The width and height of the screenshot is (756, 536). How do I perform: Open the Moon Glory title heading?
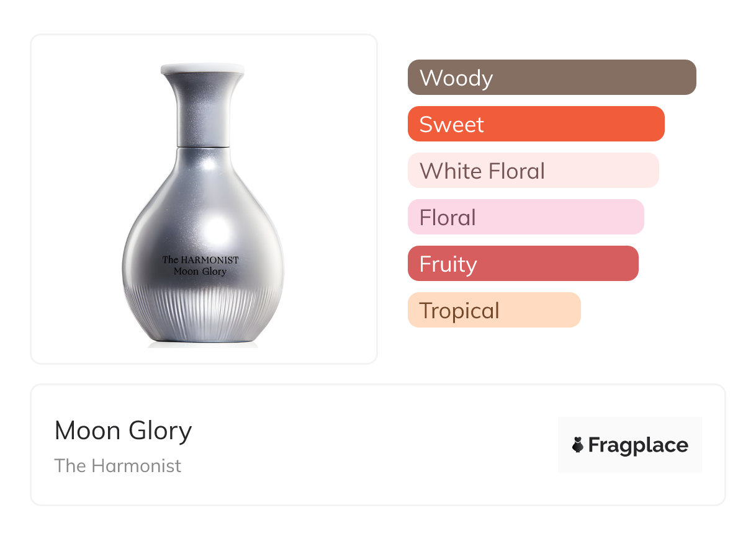[123, 431]
